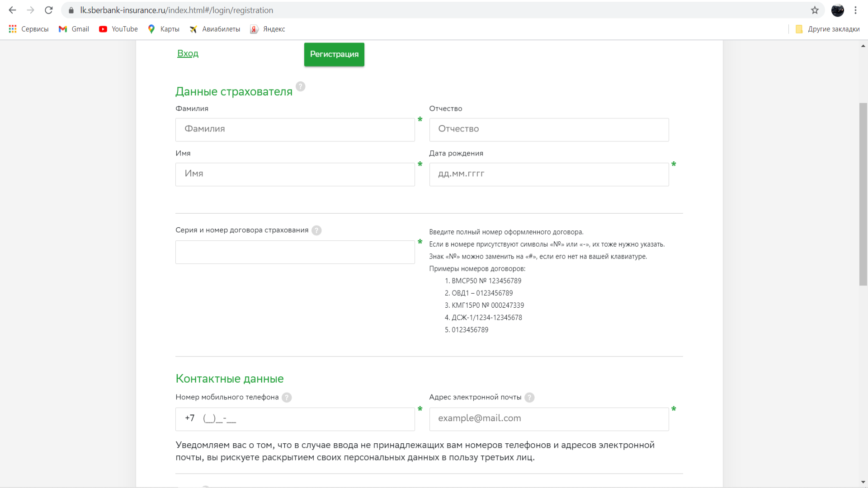Focus the Фамилия input field
This screenshot has height=488, width=868.
pos(295,130)
